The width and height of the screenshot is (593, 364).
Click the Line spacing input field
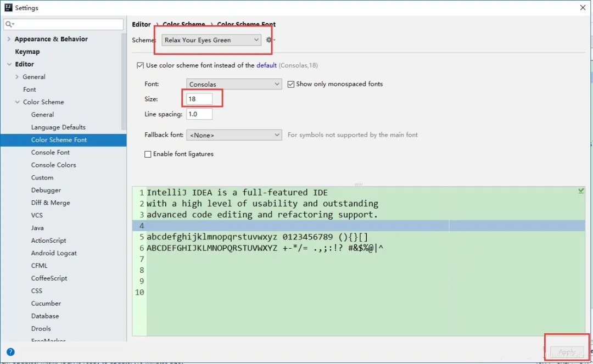[199, 114]
